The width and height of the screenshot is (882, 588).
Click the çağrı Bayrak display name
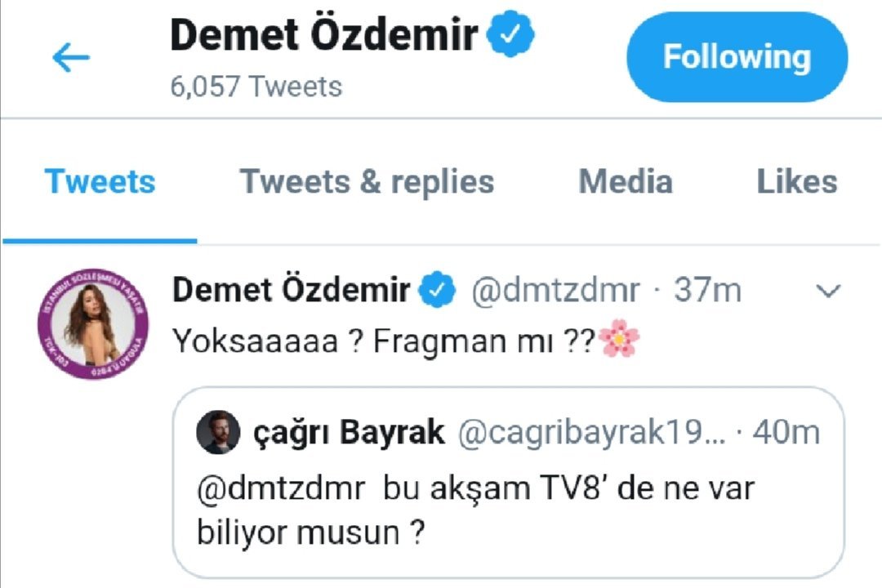pyautogui.click(x=349, y=433)
